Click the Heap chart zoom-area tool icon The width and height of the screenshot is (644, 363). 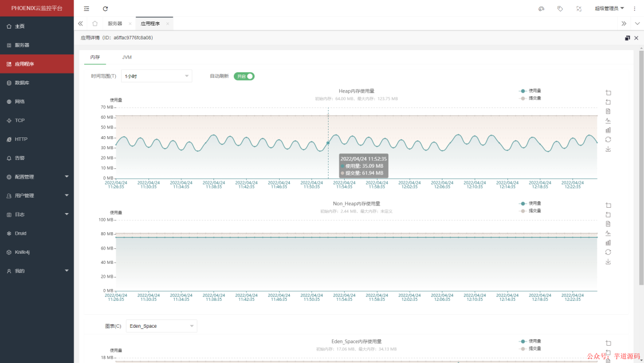(x=608, y=93)
